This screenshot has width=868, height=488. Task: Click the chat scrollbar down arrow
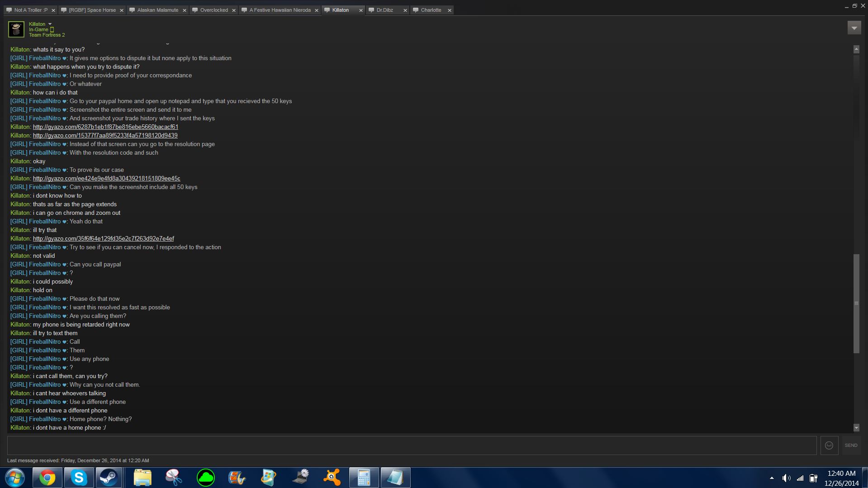[x=856, y=428]
